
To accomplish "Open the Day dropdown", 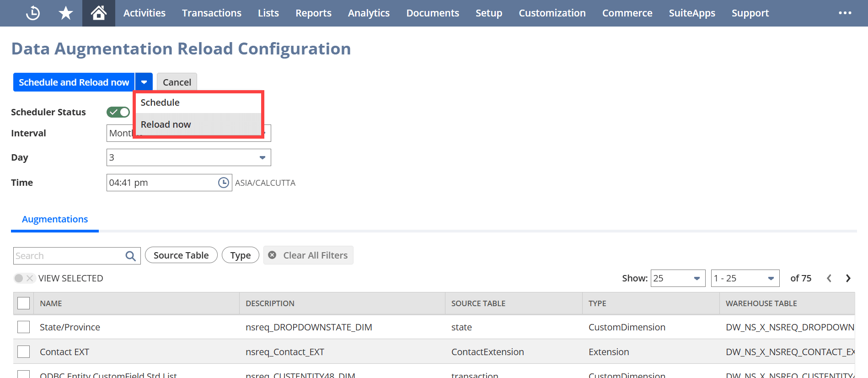I will pos(188,157).
